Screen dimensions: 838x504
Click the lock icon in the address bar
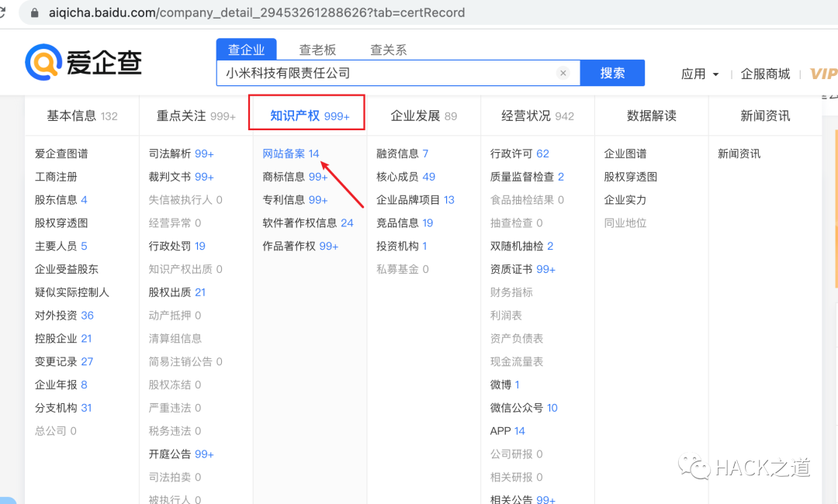[x=35, y=12]
